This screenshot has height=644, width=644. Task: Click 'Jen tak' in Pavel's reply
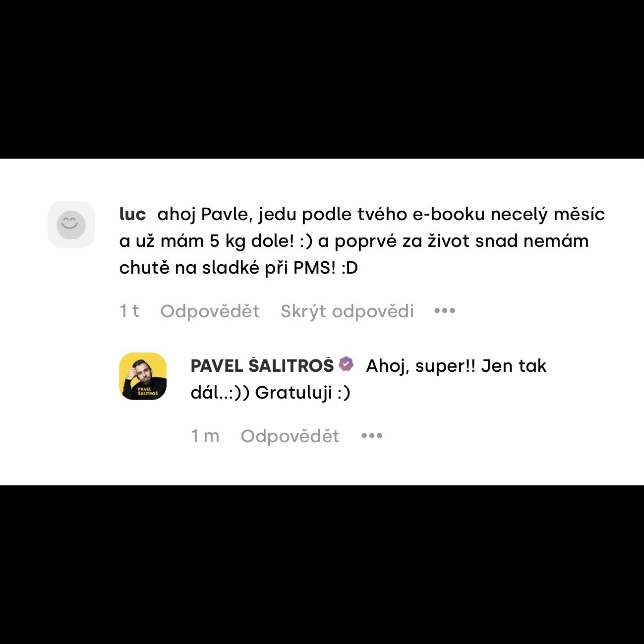pos(514,366)
